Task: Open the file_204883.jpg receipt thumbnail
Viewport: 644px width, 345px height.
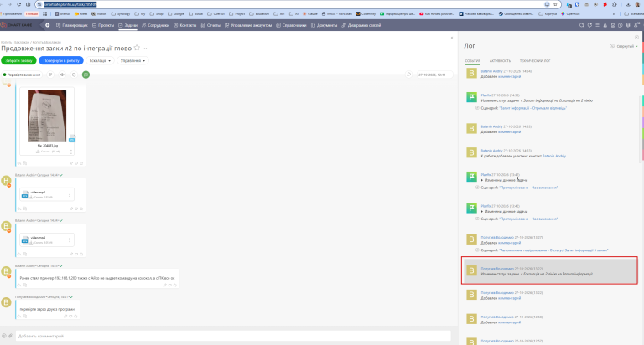Action: 47,116
